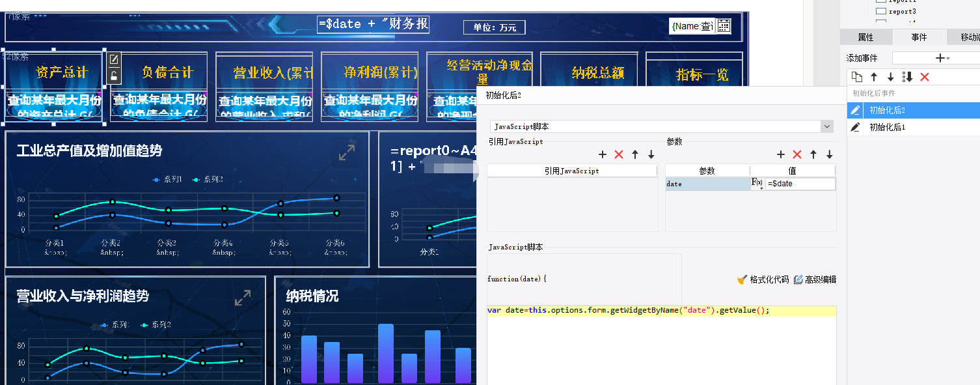The width and height of the screenshot is (980, 385).
Task: Expand the 营业收入与净利润趋势 chart
Action: 243,298
